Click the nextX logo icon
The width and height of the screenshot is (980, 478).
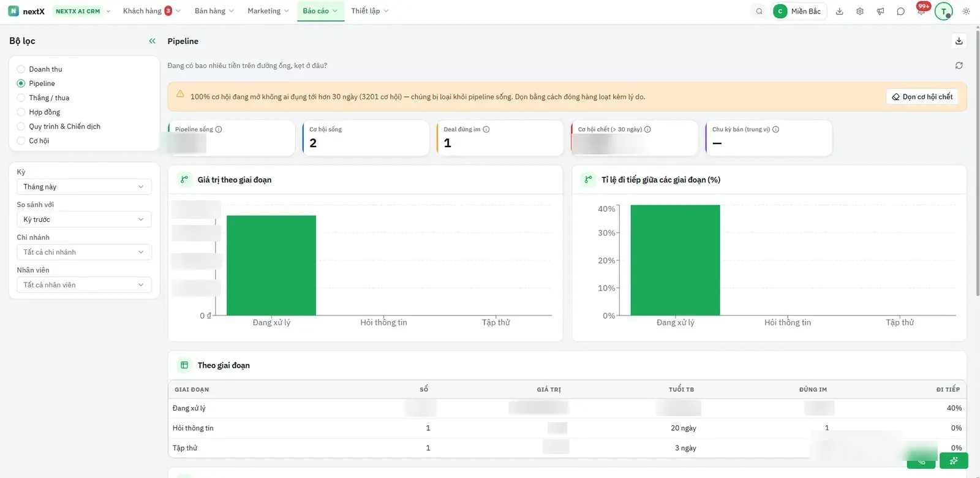pos(13,11)
